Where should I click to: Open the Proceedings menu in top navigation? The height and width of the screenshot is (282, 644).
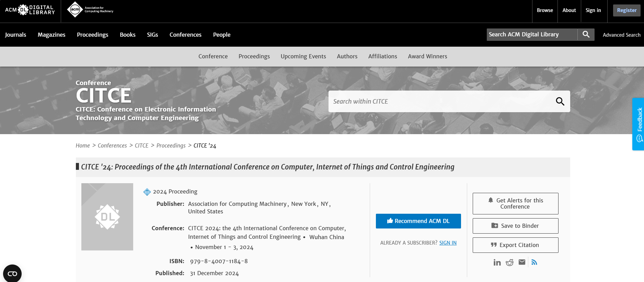click(92, 35)
